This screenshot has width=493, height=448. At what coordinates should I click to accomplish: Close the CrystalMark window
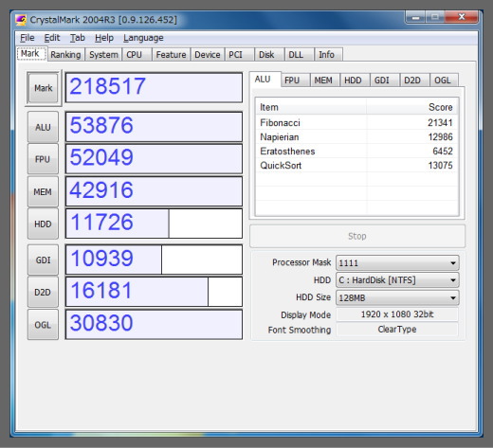(x=461, y=17)
